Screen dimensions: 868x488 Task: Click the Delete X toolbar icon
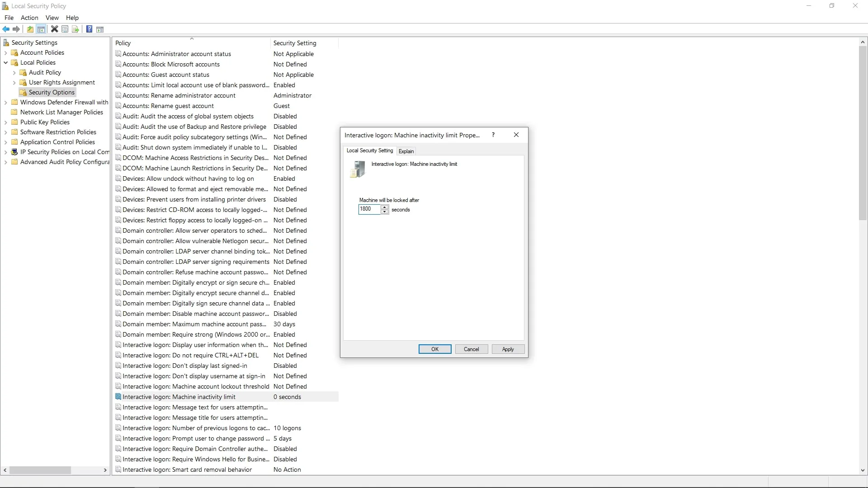click(54, 29)
